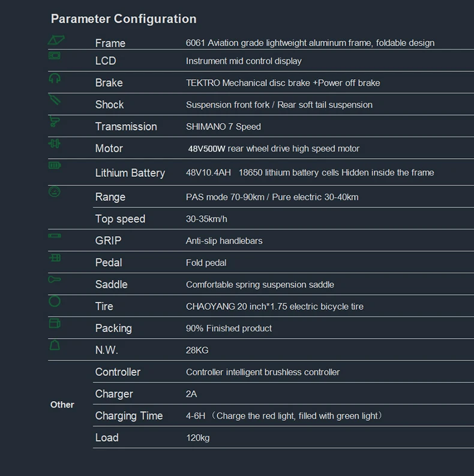Click the range smiley icon
The width and height of the screenshot is (474, 476).
55,192
